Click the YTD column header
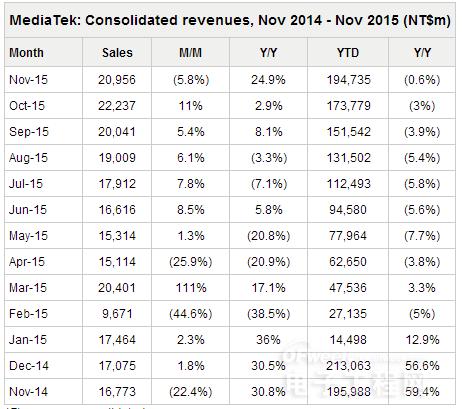Image resolution: width=463 pixels, height=409 pixels. 348,53
